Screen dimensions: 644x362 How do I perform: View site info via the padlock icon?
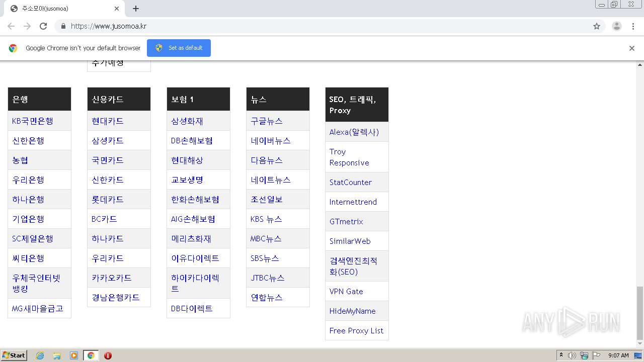pyautogui.click(x=63, y=26)
